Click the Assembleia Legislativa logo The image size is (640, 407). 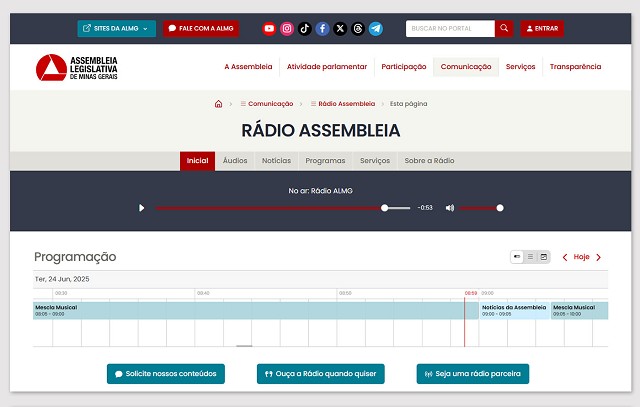[x=77, y=67]
